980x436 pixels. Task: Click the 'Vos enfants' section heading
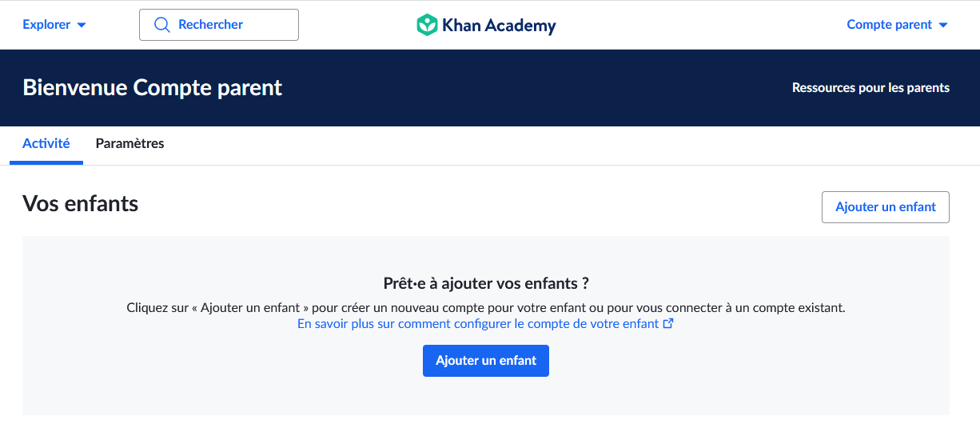[81, 204]
